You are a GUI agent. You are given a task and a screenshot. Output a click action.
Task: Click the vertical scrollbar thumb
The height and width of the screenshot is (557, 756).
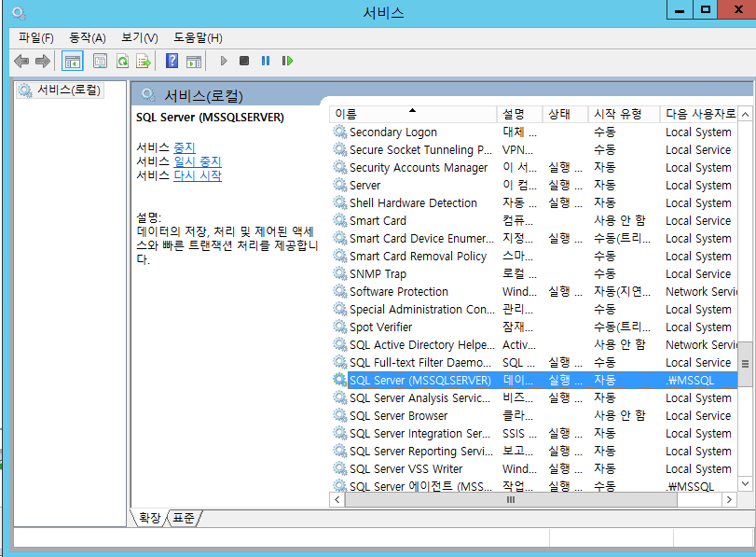[745, 364]
